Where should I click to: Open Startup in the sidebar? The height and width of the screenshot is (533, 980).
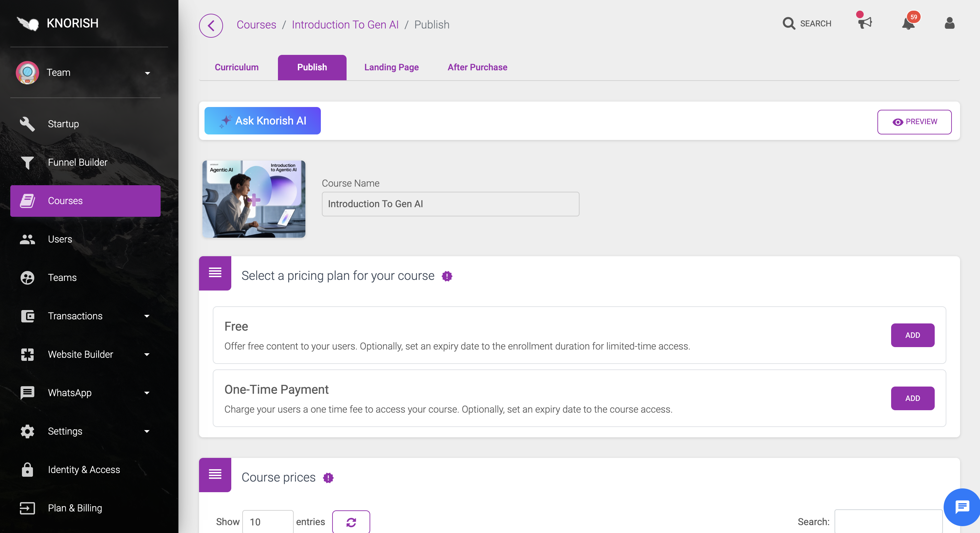[85, 124]
